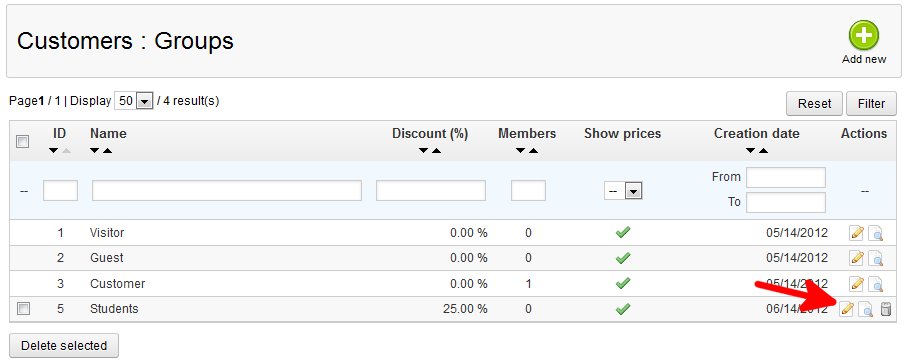Sort Name column descending arrow
909x364 pixels.
[94, 151]
